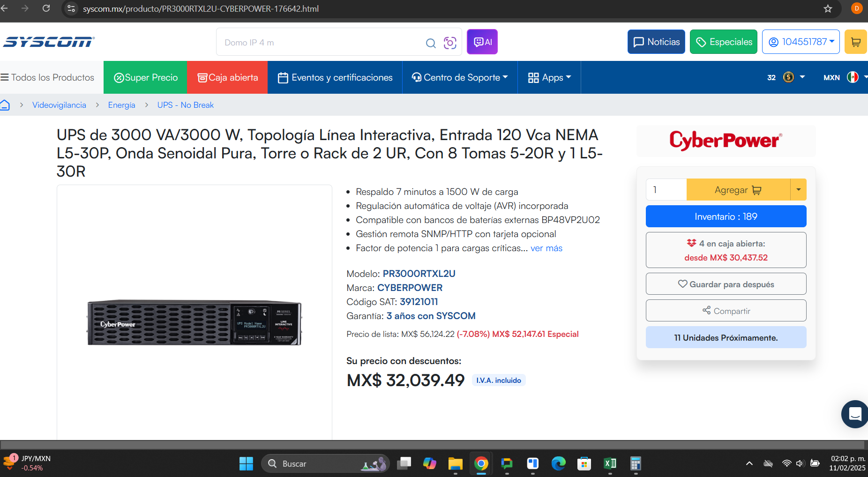868x477 pixels.
Task: Open Copilot from the taskbar
Action: pyautogui.click(x=430, y=463)
